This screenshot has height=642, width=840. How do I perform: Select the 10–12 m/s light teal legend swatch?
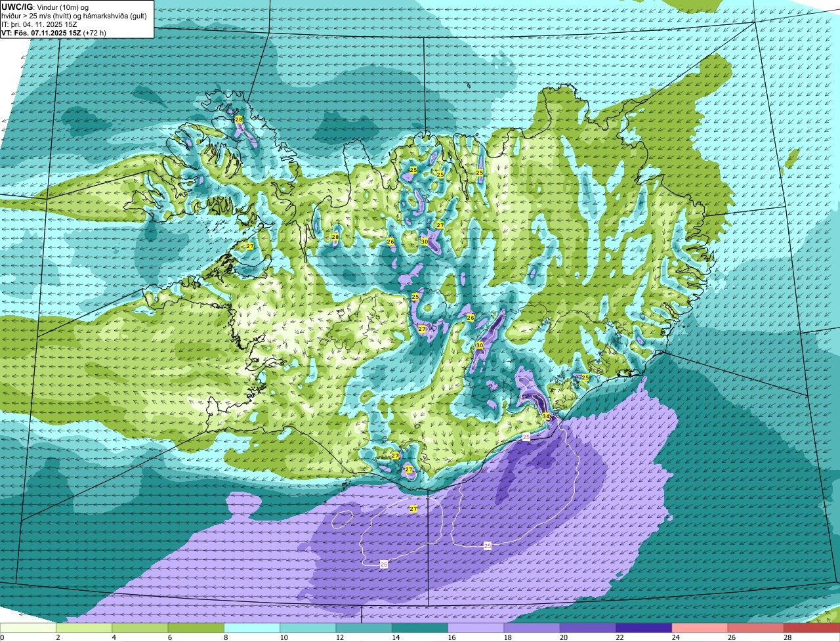click(308, 628)
